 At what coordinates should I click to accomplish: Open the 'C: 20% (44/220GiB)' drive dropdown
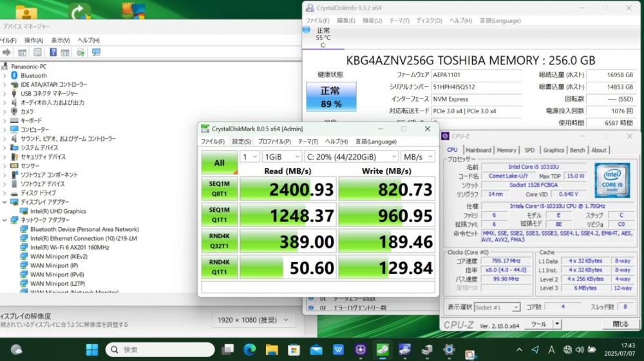pyautogui.click(x=351, y=157)
